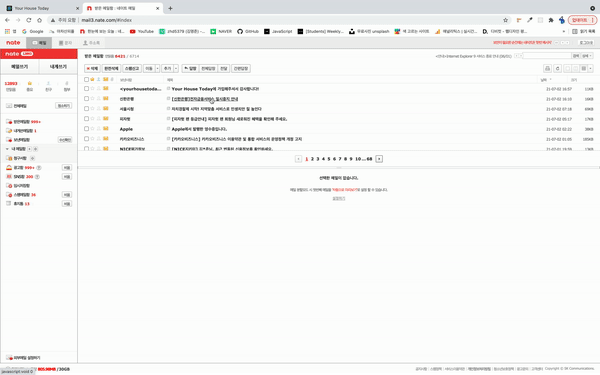Click the star filter icon in list header
This screenshot has width=600, height=375.
(x=92, y=79)
